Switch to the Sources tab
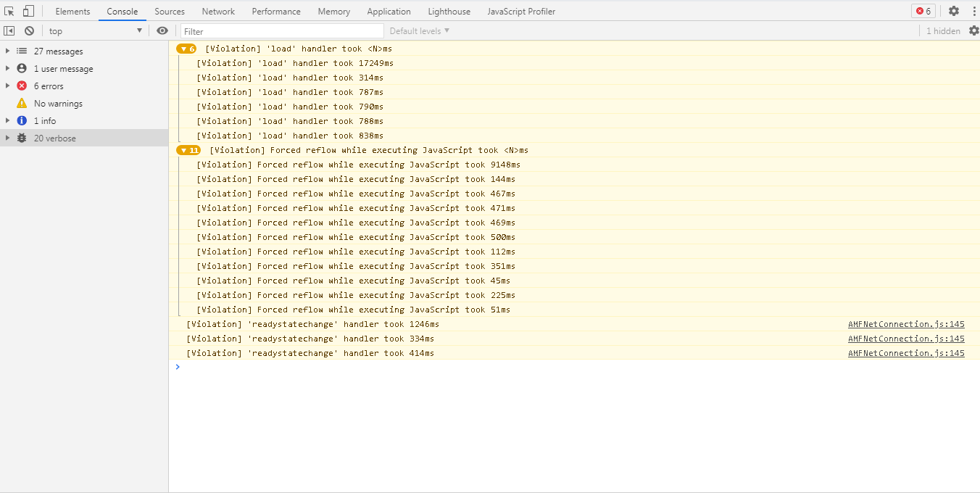The height and width of the screenshot is (493, 980). [170, 12]
